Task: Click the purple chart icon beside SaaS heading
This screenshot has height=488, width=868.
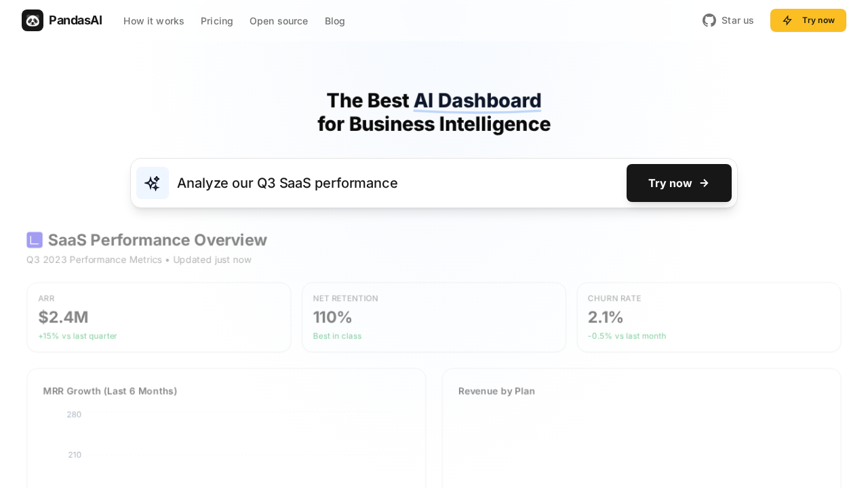Action: pos(35,240)
